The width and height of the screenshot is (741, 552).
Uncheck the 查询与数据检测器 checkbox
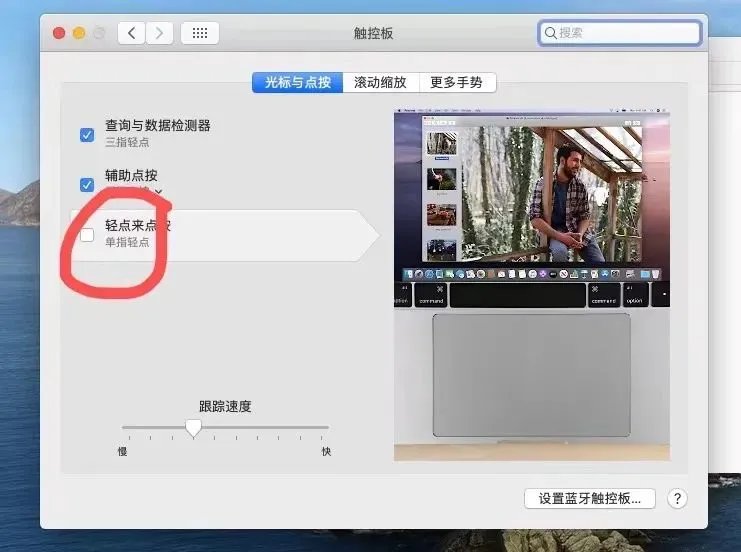[x=87, y=135]
